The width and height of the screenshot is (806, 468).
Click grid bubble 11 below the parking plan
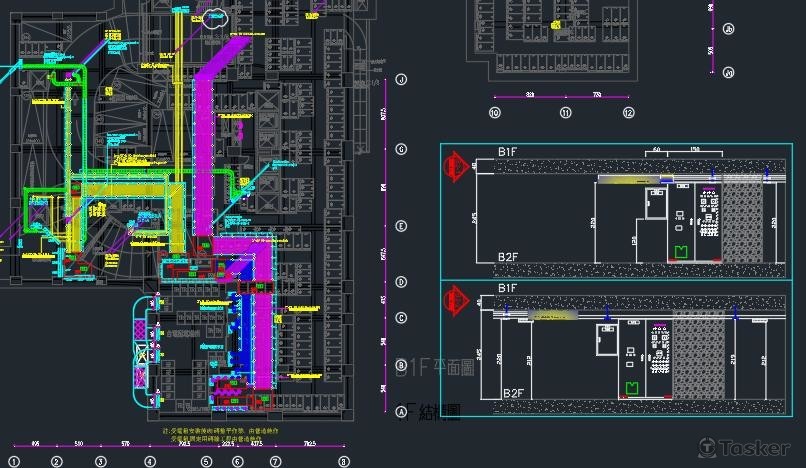[565, 113]
